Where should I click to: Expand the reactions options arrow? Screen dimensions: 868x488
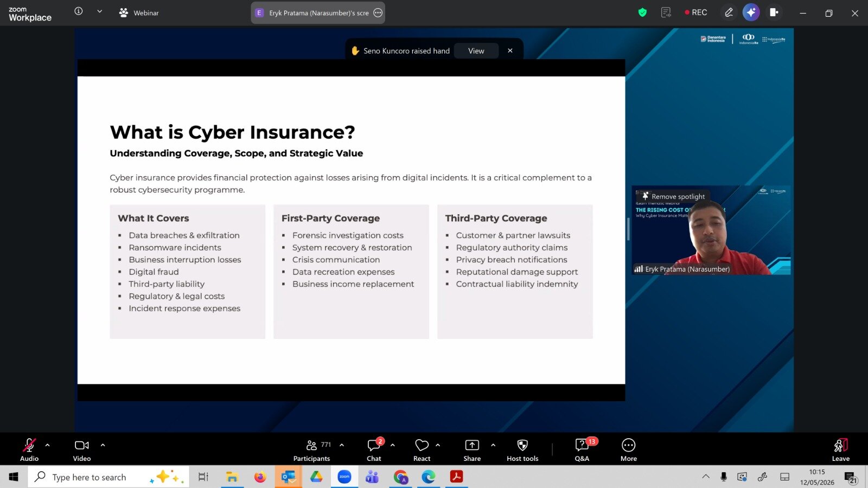click(x=438, y=445)
